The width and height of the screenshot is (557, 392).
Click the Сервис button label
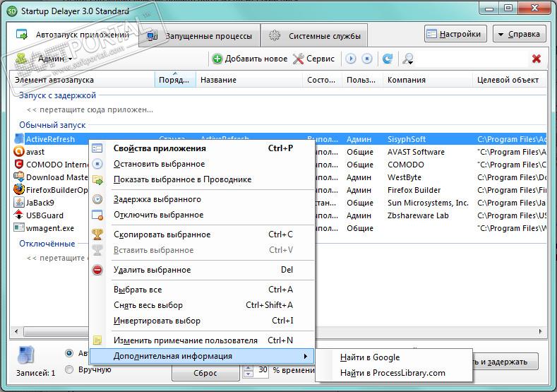[x=321, y=59]
